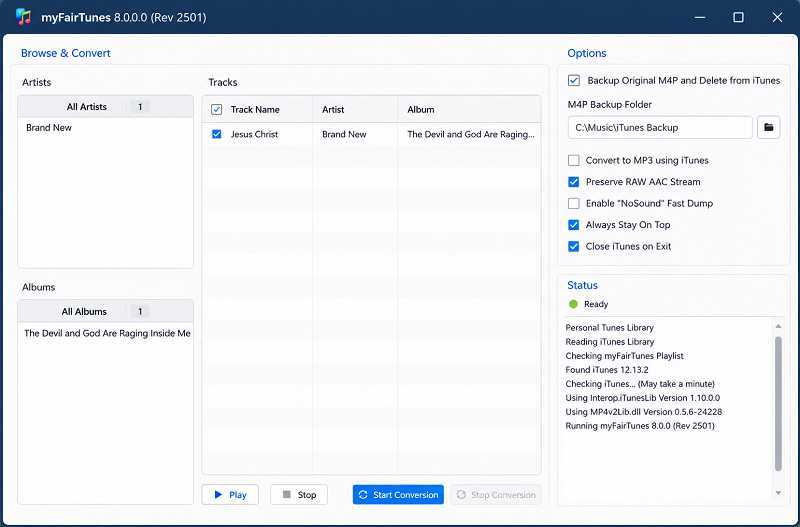The width and height of the screenshot is (800, 527).
Task: Uncheck the Jesus Christ track checkbox
Action: click(x=216, y=134)
